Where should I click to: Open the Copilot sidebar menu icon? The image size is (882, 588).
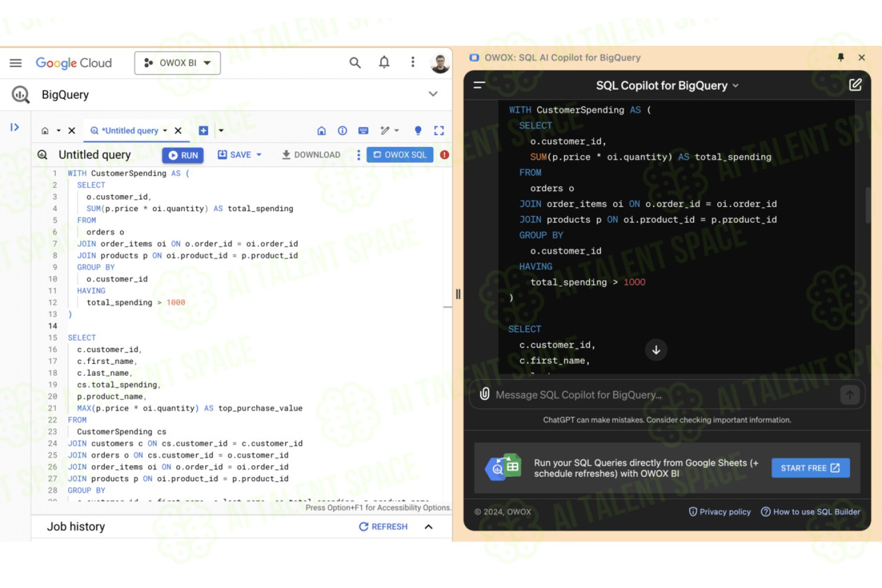(x=479, y=85)
